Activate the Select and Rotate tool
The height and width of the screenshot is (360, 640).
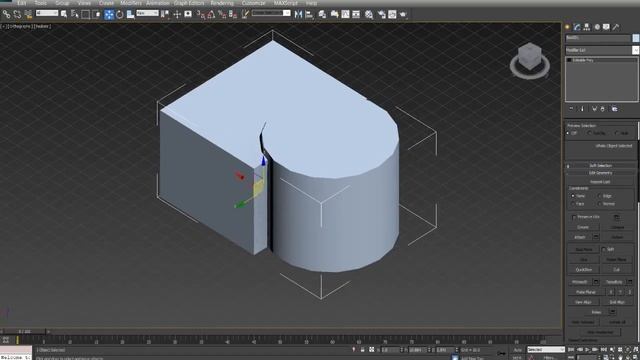pyautogui.click(x=120, y=14)
